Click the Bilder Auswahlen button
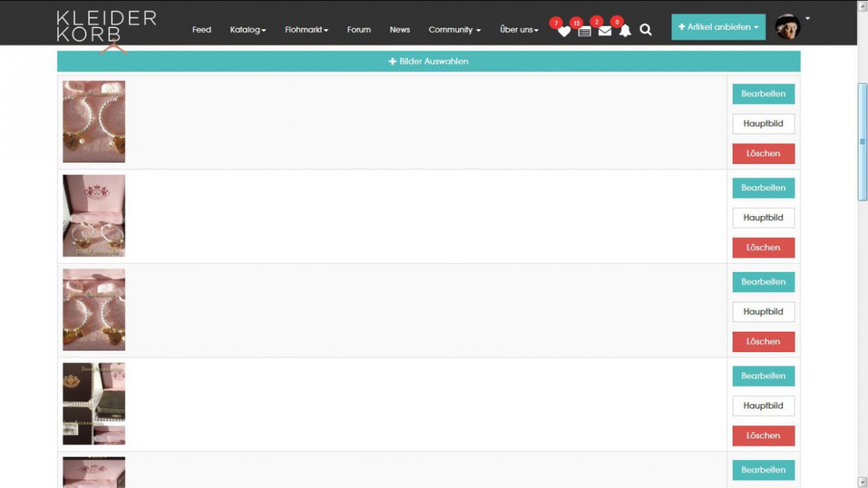The image size is (868, 488). click(428, 61)
